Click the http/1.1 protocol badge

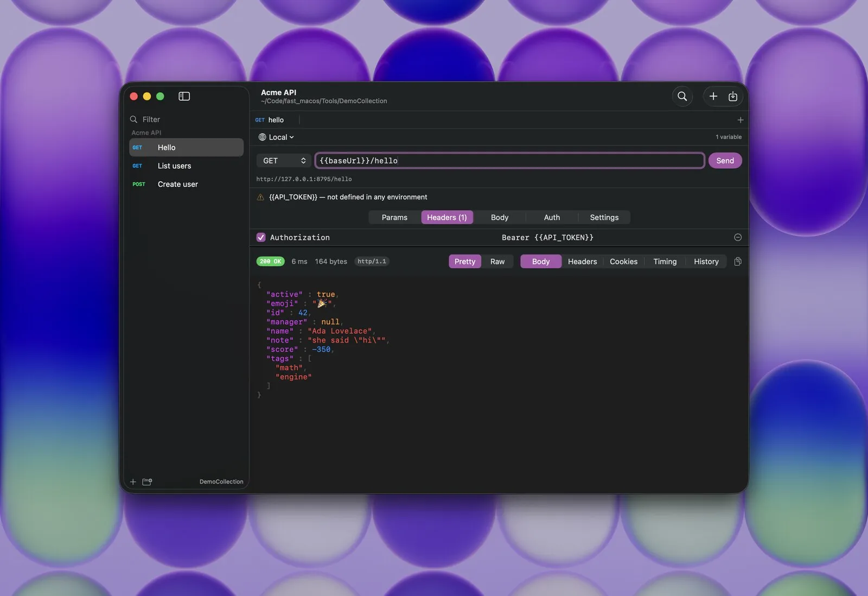click(x=372, y=262)
